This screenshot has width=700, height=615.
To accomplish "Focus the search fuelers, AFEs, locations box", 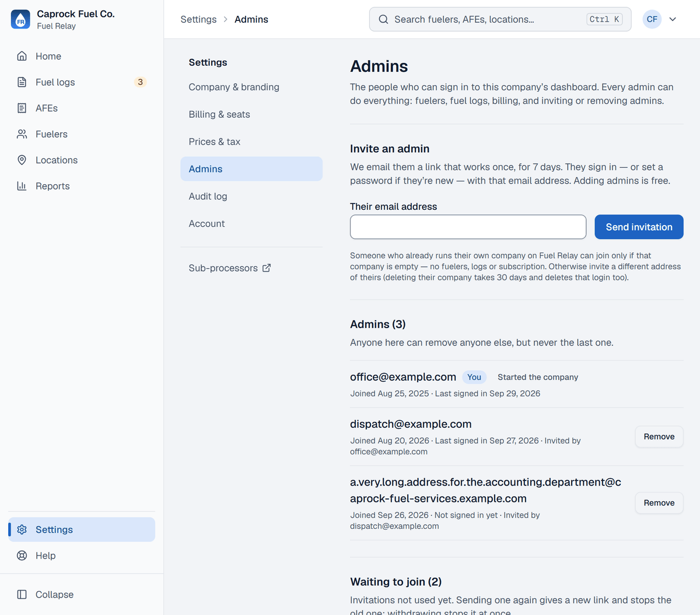I will pyautogui.click(x=500, y=19).
